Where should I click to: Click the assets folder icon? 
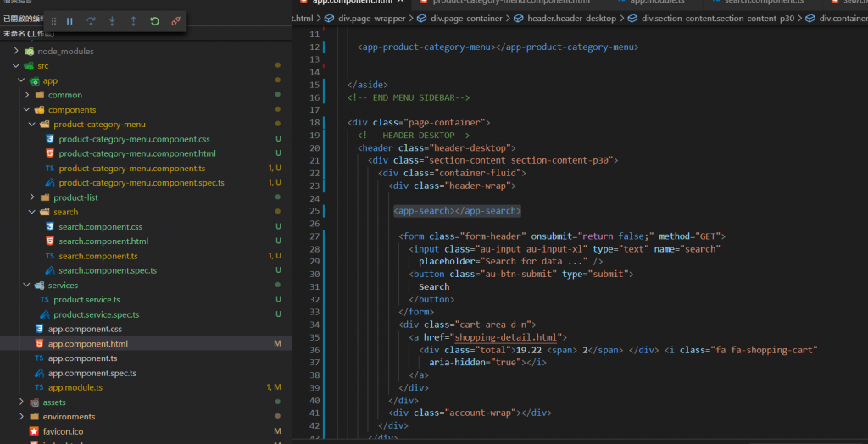(x=34, y=402)
